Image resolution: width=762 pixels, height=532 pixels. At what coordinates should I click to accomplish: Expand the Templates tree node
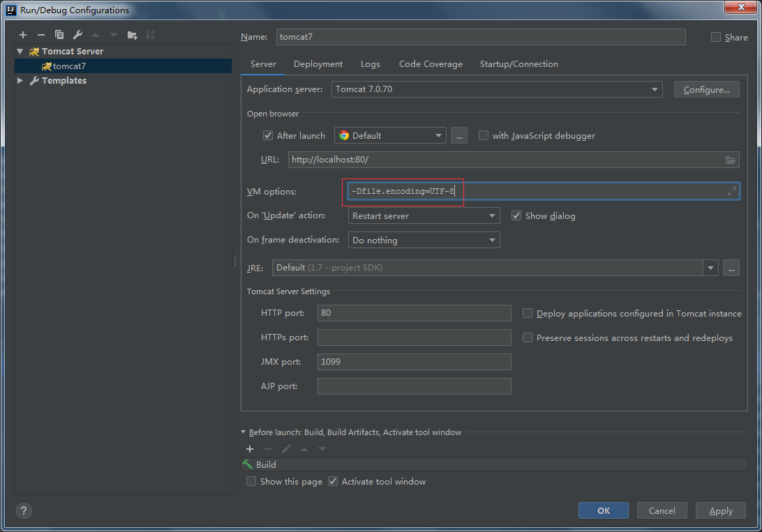click(x=20, y=81)
